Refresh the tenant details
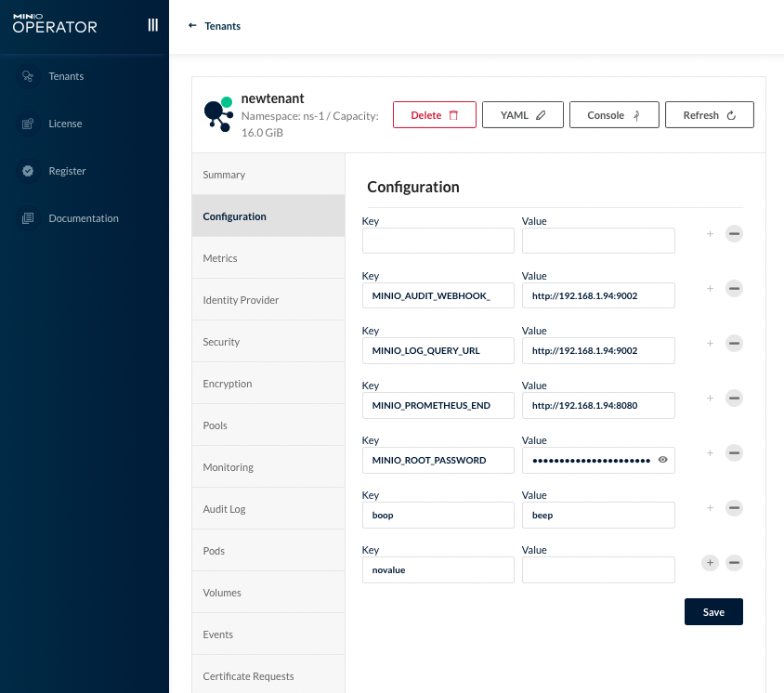The image size is (784, 693). click(x=710, y=115)
